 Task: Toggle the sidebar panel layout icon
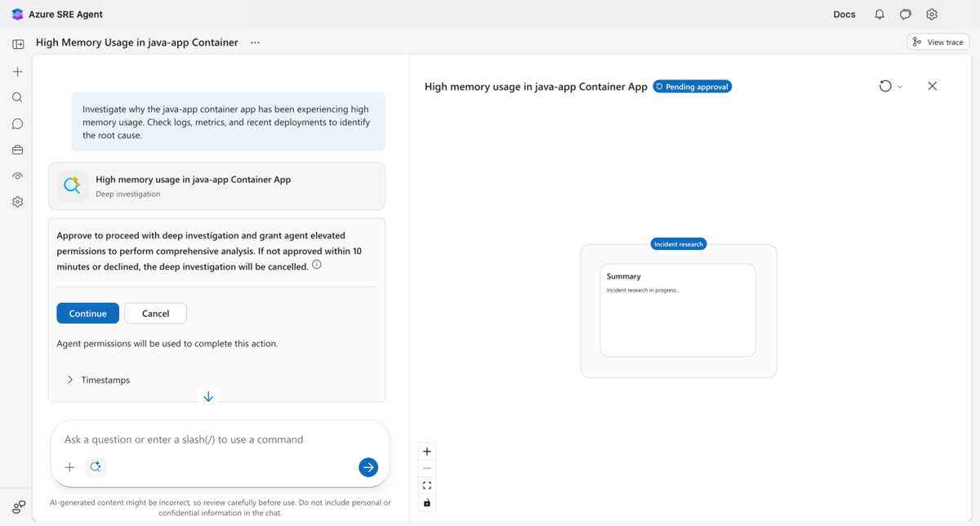pyautogui.click(x=18, y=44)
